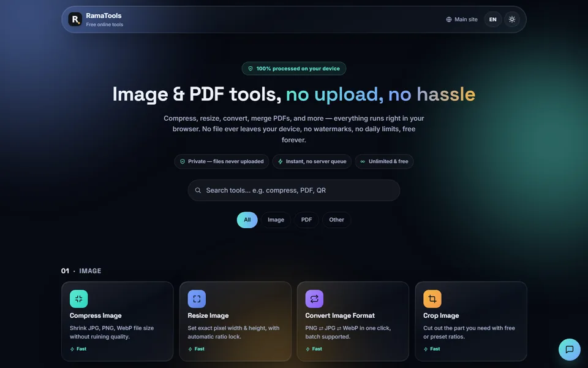The image size is (588, 368).
Task: Click the Compress Image description text
Action: click(x=111, y=332)
